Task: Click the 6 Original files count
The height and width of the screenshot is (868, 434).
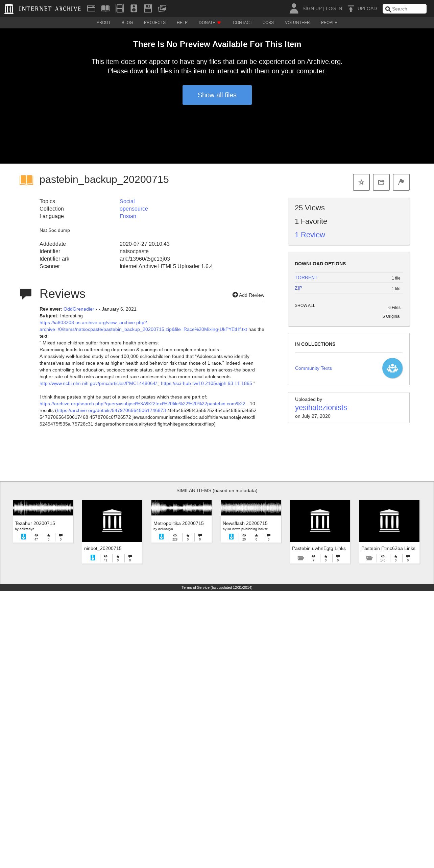Action: pyautogui.click(x=391, y=316)
